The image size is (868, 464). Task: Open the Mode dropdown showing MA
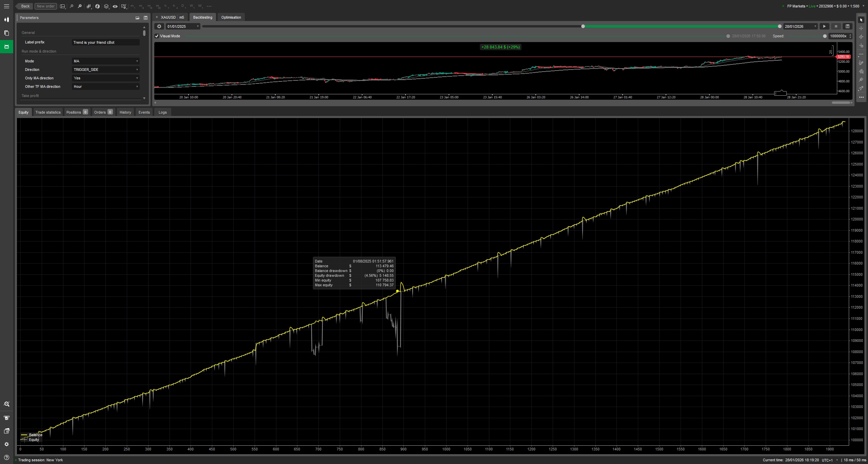105,61
